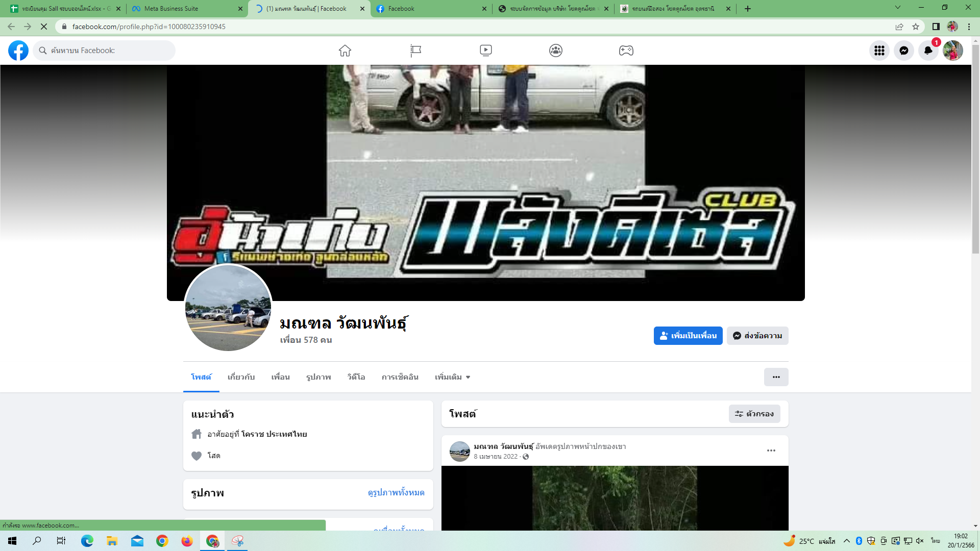Switch to the เกี่ยวกับ tab
This screenshot has height=551, width=980.
(241, 377)
